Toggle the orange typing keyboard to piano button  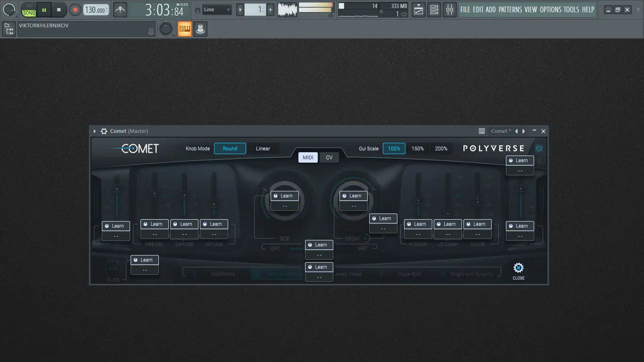184,29
